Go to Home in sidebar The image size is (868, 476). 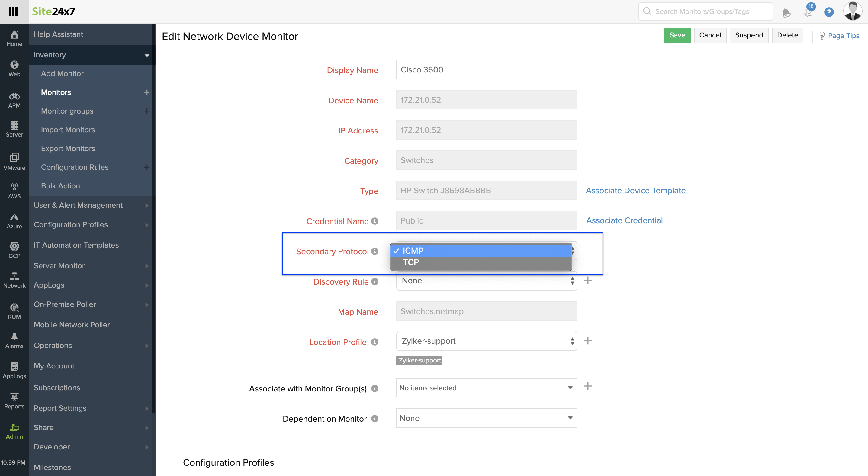point(14,38)
